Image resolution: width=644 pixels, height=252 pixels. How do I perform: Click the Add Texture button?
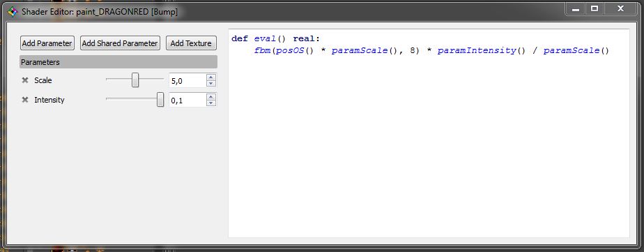tap(191, 43)
